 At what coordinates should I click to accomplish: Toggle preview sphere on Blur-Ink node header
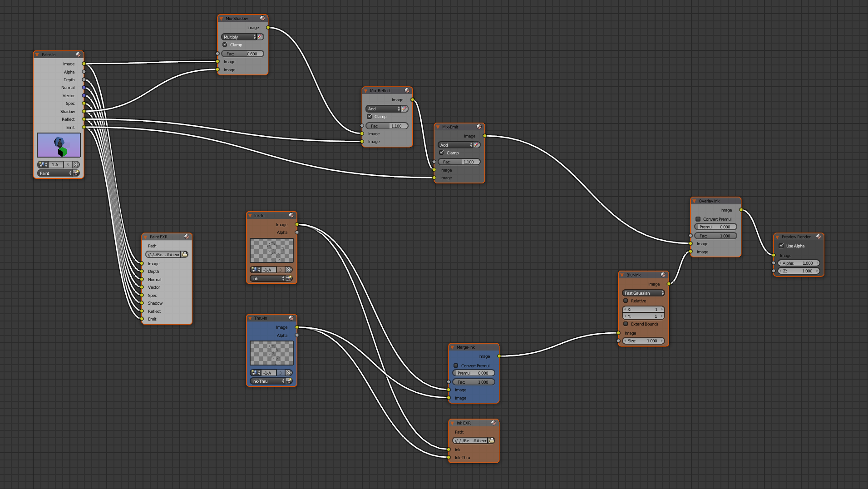coord(663,275)
